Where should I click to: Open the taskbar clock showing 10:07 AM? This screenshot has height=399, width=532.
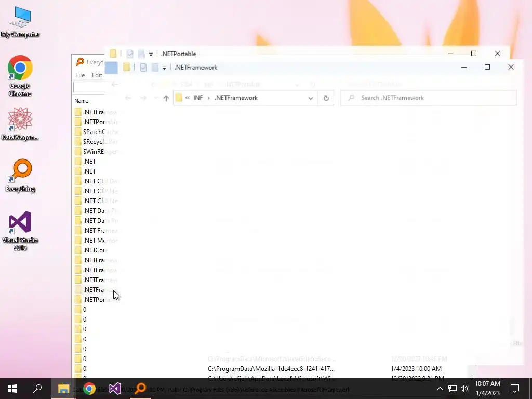(487, 389)
